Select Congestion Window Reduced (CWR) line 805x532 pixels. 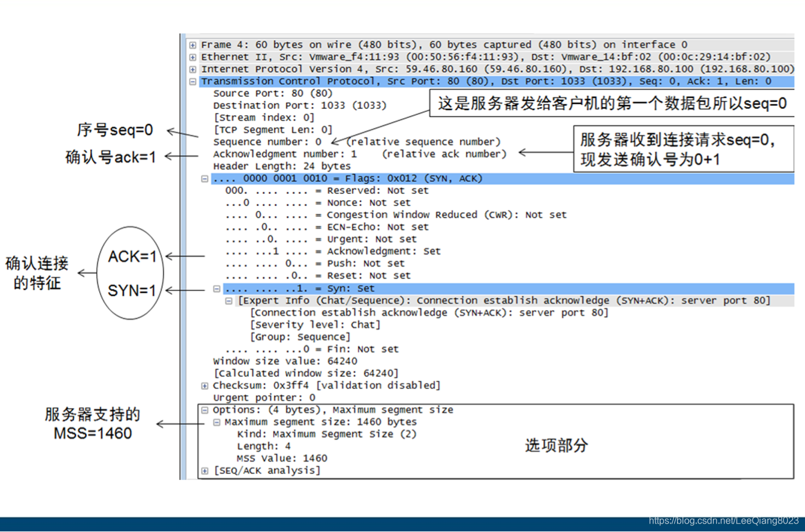[x=396, y=215]
